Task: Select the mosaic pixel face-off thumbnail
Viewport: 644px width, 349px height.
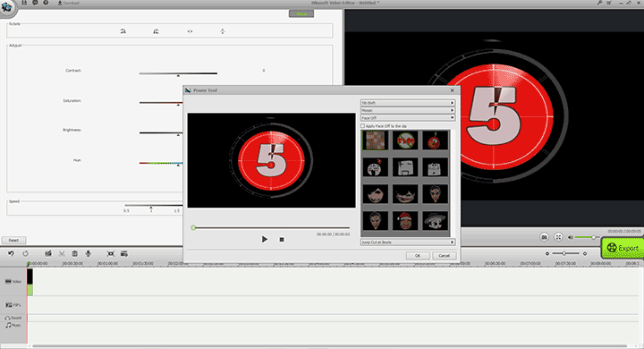Action: [x=376, y=140]
